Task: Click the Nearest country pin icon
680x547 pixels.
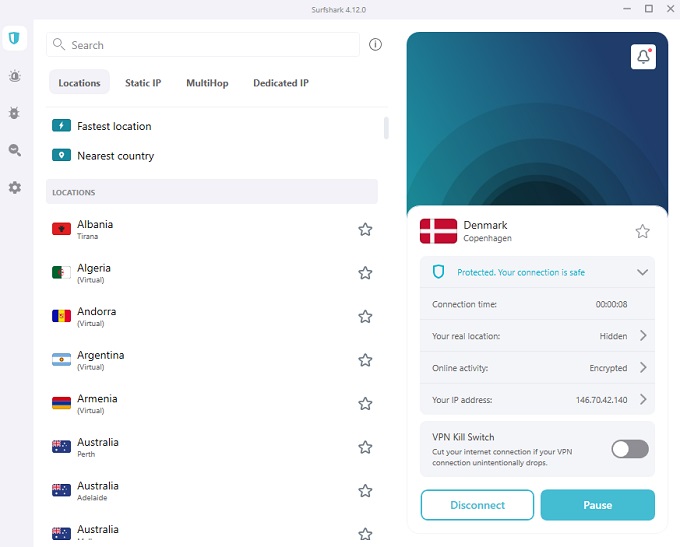Action: coord(61,155)
